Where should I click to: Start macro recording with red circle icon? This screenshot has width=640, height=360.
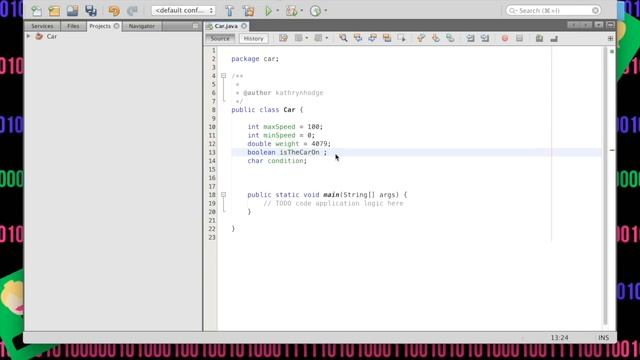(x=505, y=38)
